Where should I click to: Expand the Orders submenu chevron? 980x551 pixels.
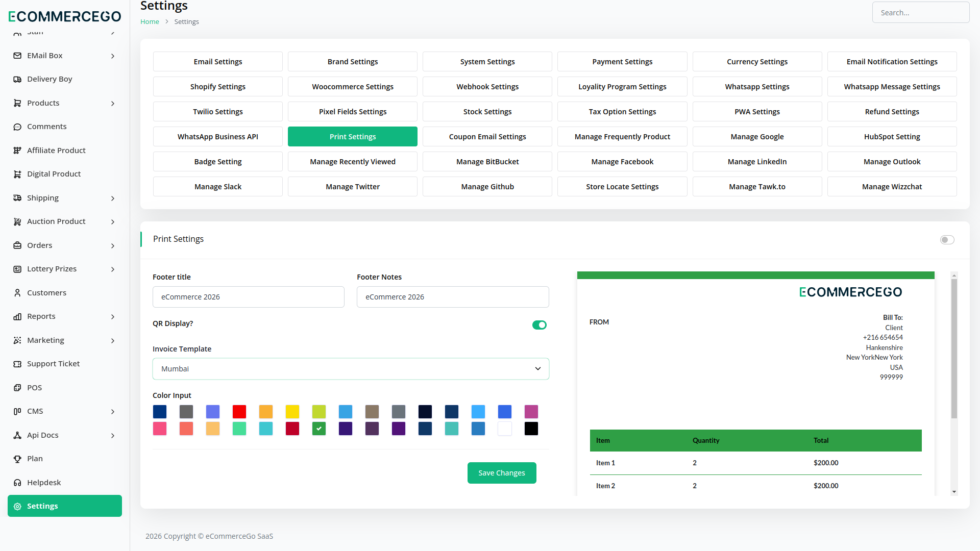pyautogui.click(x=113, y=246)
